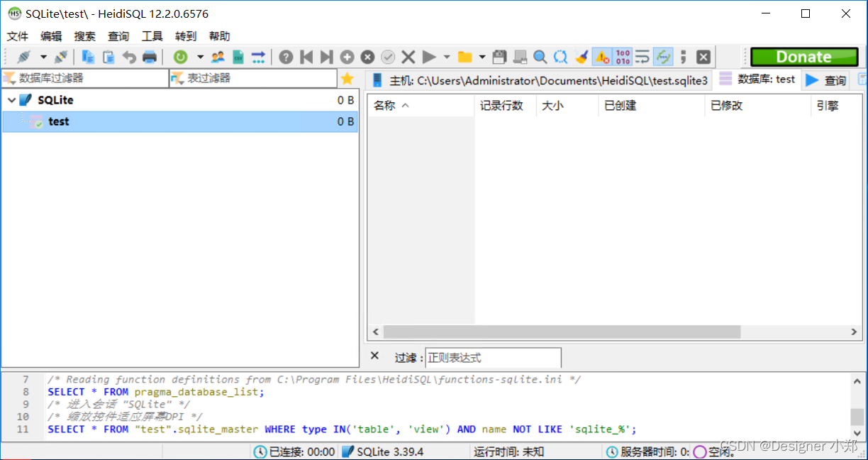Click the save floppy disk icon
Screen dimensions: 868x460
(x=500, y=57)
